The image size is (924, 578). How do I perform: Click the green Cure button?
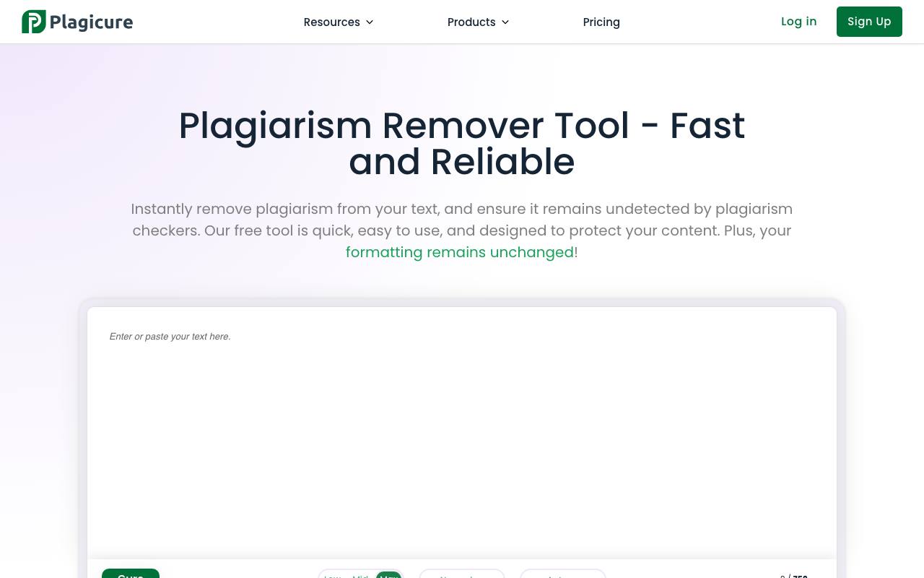tap(131, 574)
